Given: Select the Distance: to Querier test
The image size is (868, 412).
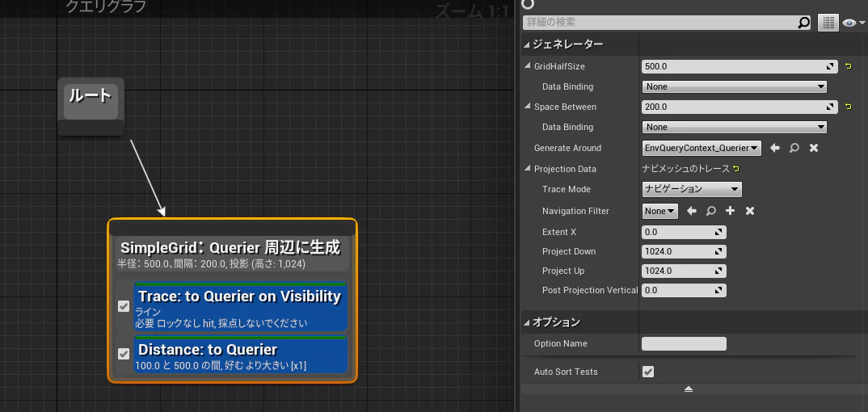Looking at the screenshot, I should [240, 354].
